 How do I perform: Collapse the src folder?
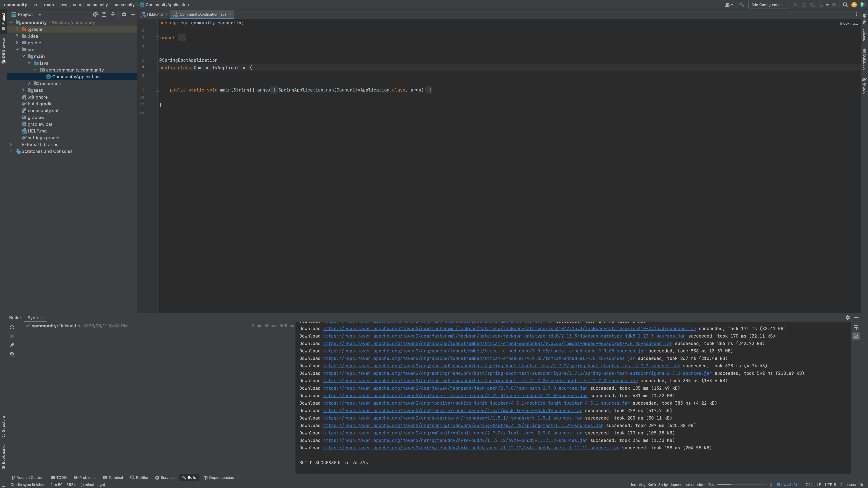tap(17, 49)
